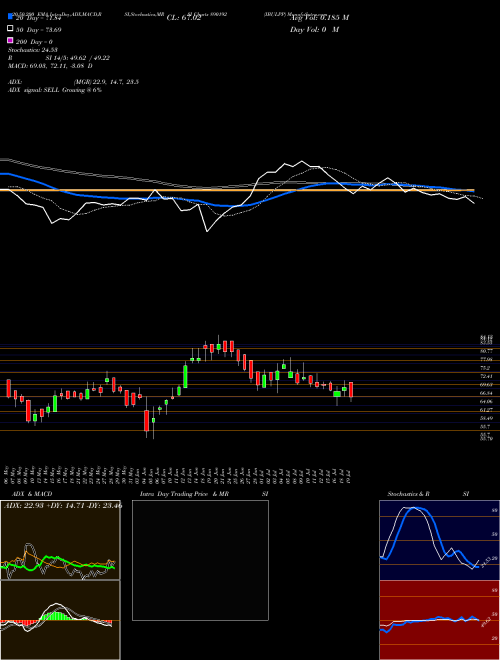Viewport: 500px width, 660px height.
Task: Click the 'ADX: 22.93 +DY: 14.71 -DY: 23.46' readout
Action: coord(63,506)
